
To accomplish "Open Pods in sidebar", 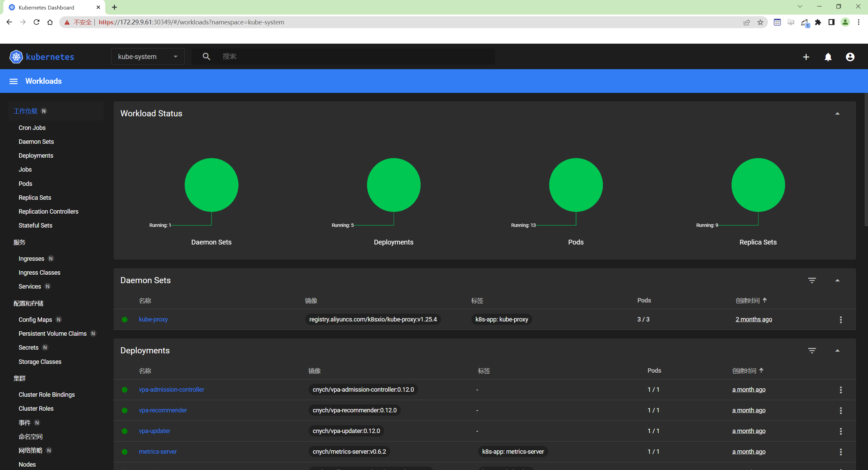I will [x=25, y=184].
